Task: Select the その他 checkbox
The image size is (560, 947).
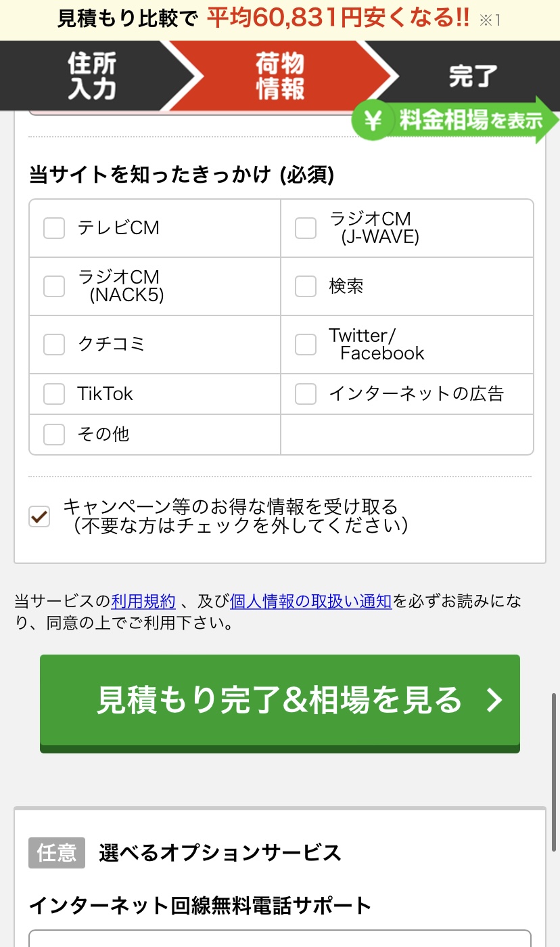Action: tap(54, 434)
